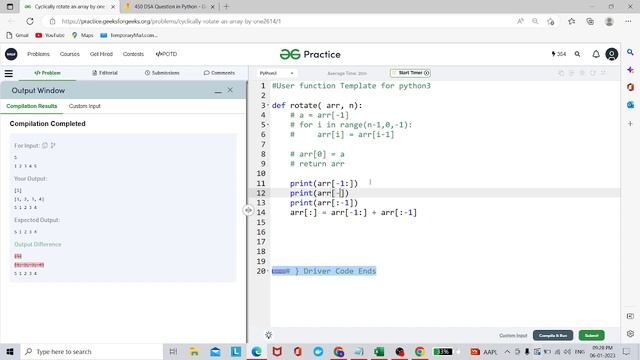
Task: Open the Maps bookmark
Action: coord(82,35)
